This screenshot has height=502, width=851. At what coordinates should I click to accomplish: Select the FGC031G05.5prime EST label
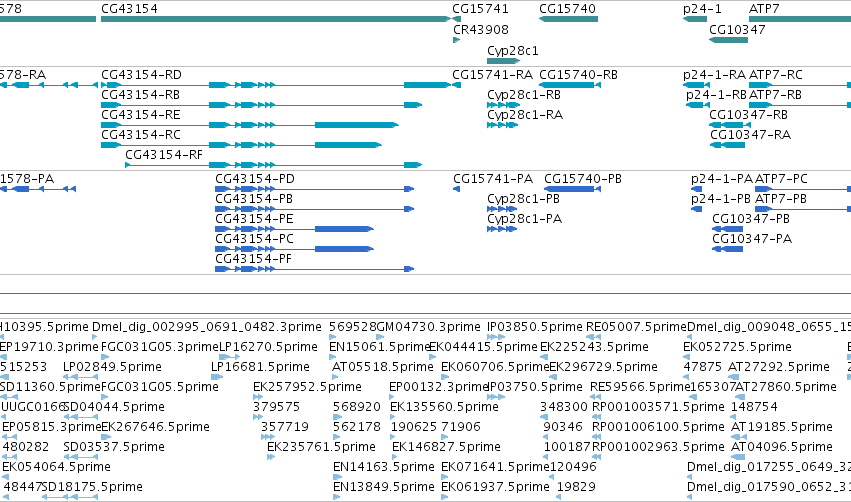tap(160, 387)
